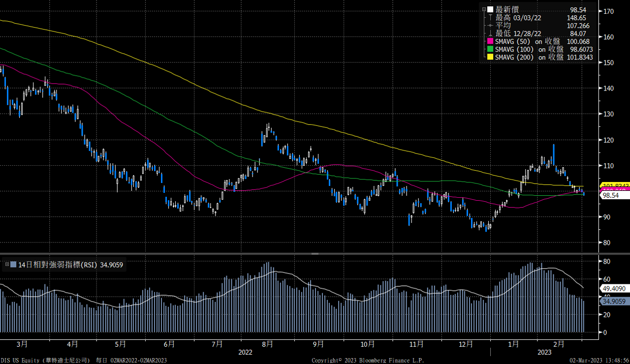Click the blue RSI indicator square icon
Screen dimensions: 630x364
click(13, 264)
